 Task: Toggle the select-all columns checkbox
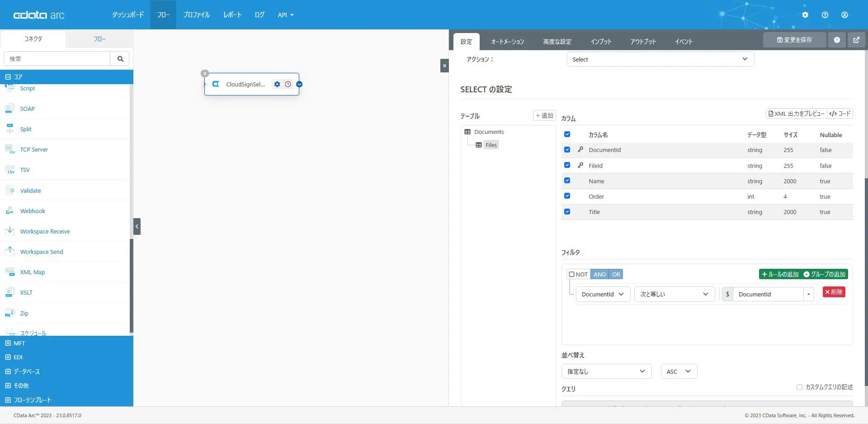[x=567, y=134]
